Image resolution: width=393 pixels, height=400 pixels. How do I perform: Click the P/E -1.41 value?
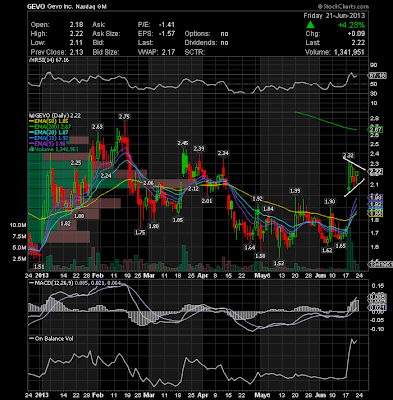167,25
